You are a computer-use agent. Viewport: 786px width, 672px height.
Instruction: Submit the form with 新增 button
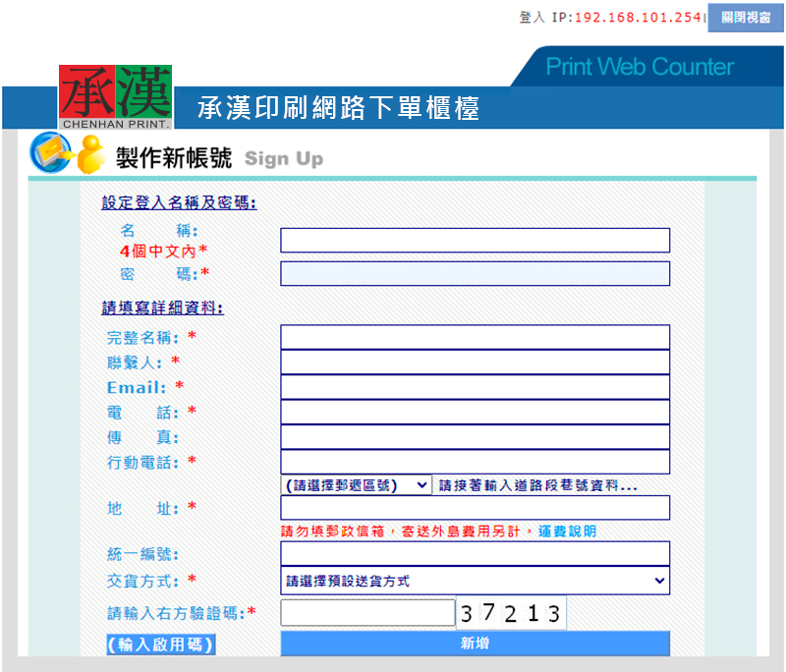(x=475, y=644)
